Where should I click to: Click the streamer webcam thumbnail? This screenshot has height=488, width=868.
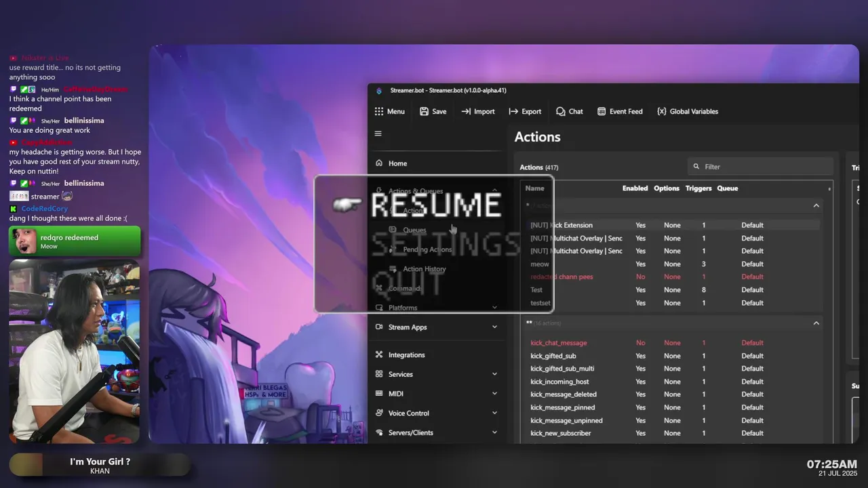click(x=75, y=351)
